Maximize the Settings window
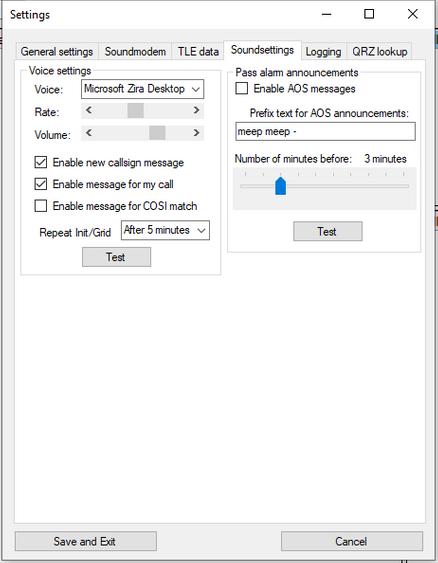438x563 pixels. click(369, 14)
